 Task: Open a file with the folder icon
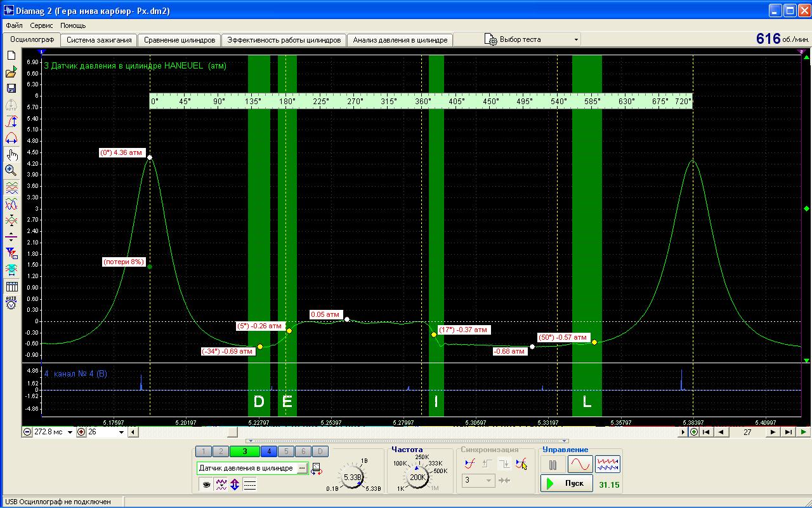[11, 72]
